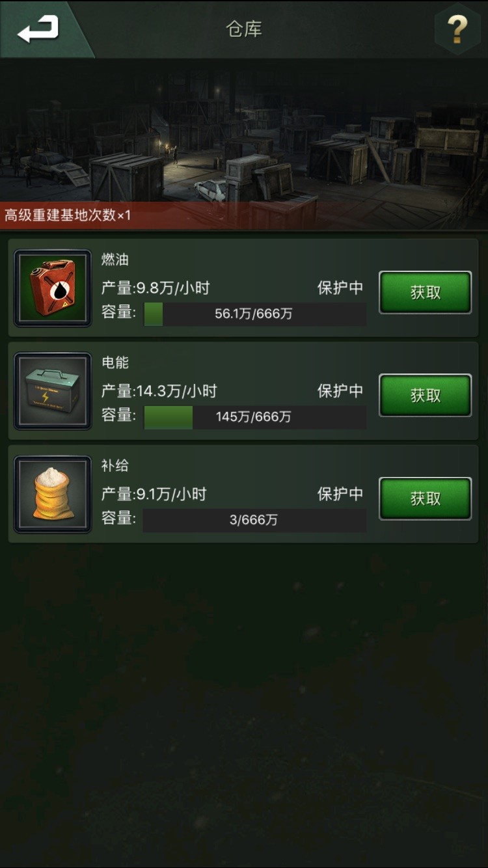Image resolution: width=488 pixels, height=868 pixels.
Task: Select the supply sack icon
Action: coord(53,495)
